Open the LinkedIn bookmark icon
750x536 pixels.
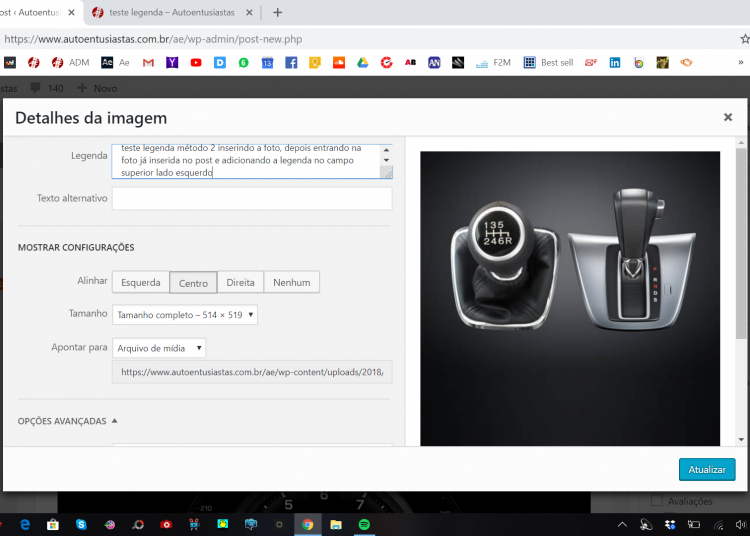[x=614, y=62]
